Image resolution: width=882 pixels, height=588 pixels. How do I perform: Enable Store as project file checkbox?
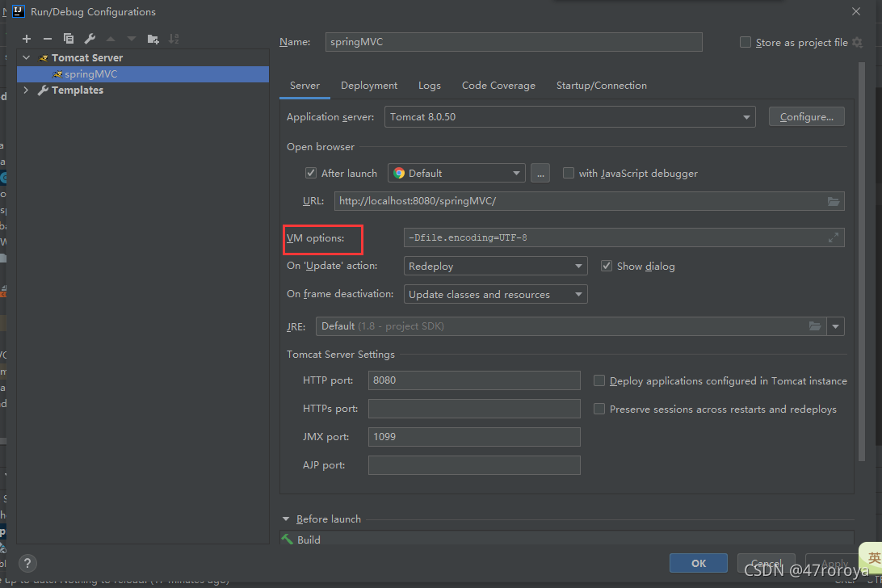pos(745,42)
